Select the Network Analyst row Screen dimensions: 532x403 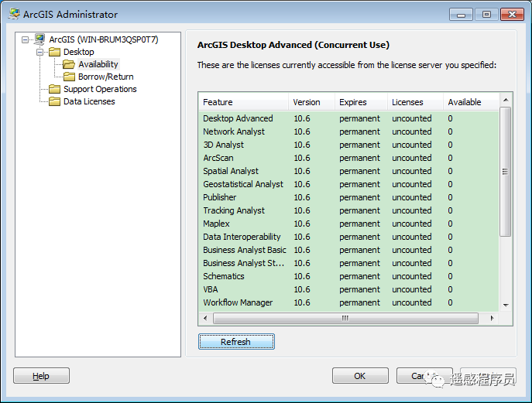click(348, 131)
